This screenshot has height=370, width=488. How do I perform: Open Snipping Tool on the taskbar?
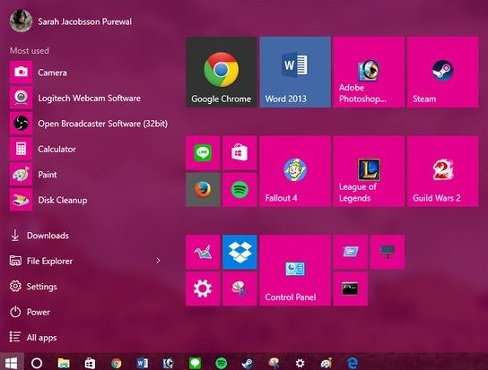(x=274, y=363)
